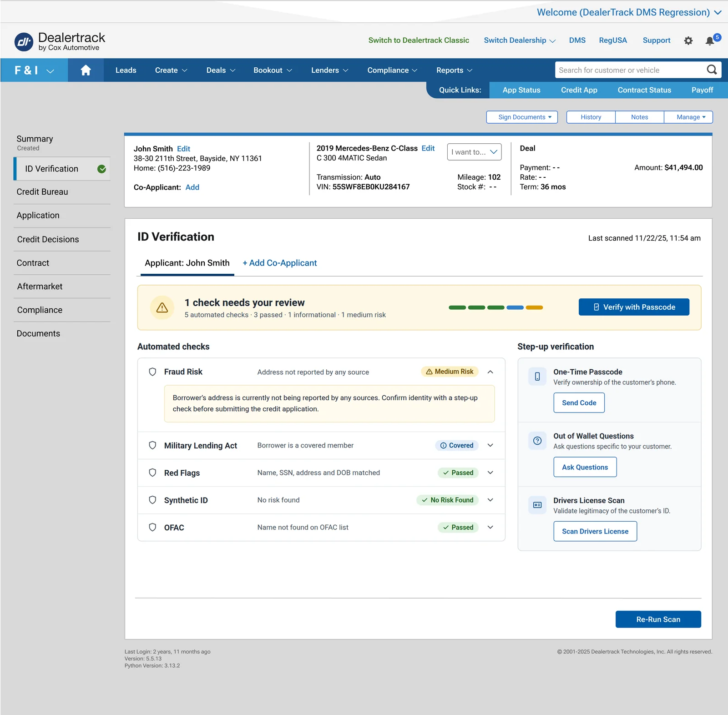Open the Lenders menu
The height and width of the screenshot is (715, 728).
coord(329,70)
